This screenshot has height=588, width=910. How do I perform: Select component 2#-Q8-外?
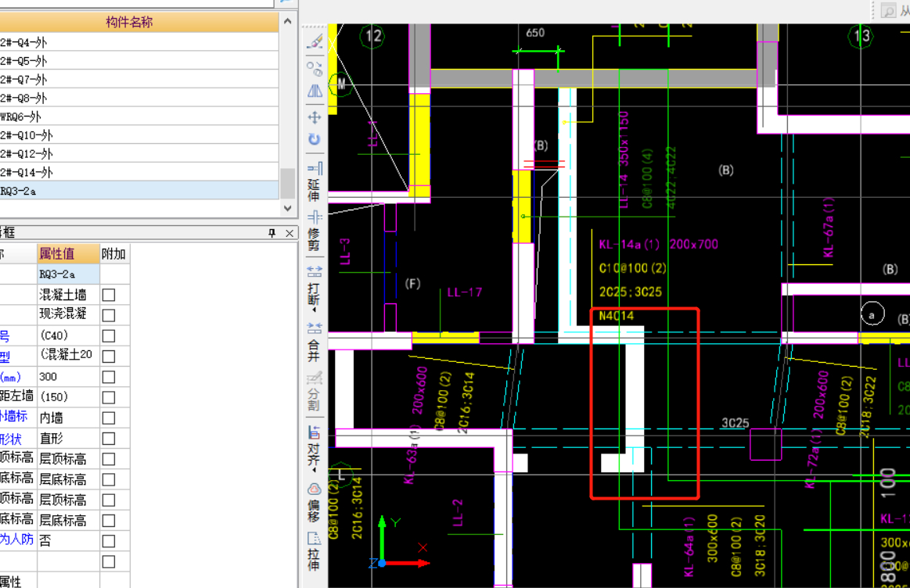[x=139, y=98]
